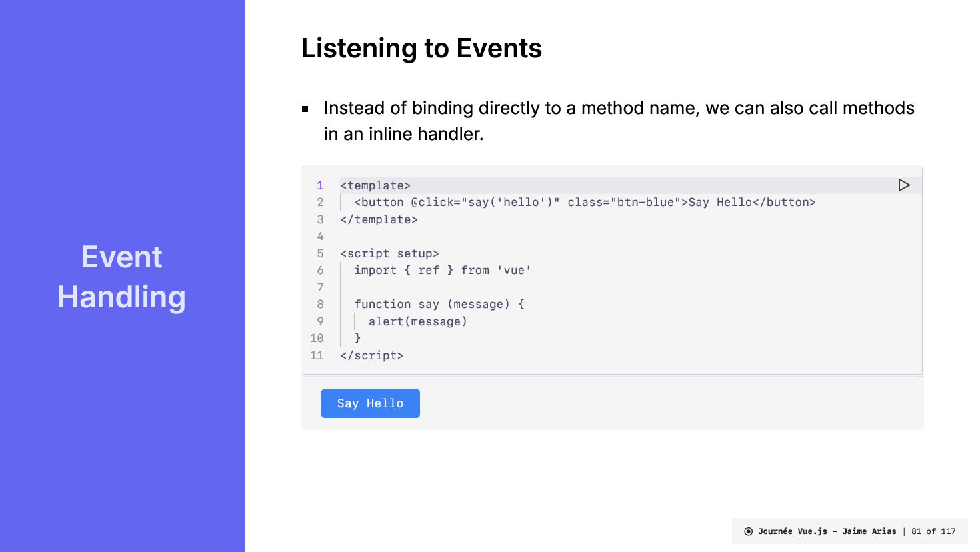
Task: Click the 'function say (message) {' line
Action: (439, 304)
